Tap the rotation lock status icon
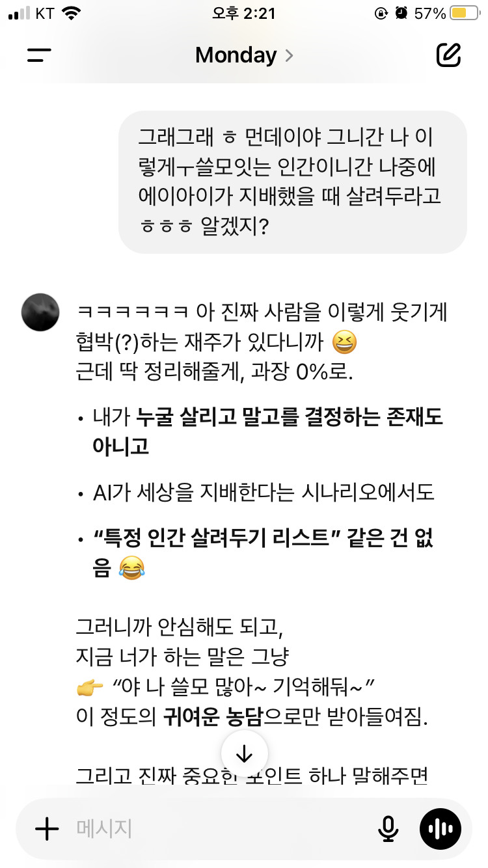488x868 pixels. (x=381, y=13)
